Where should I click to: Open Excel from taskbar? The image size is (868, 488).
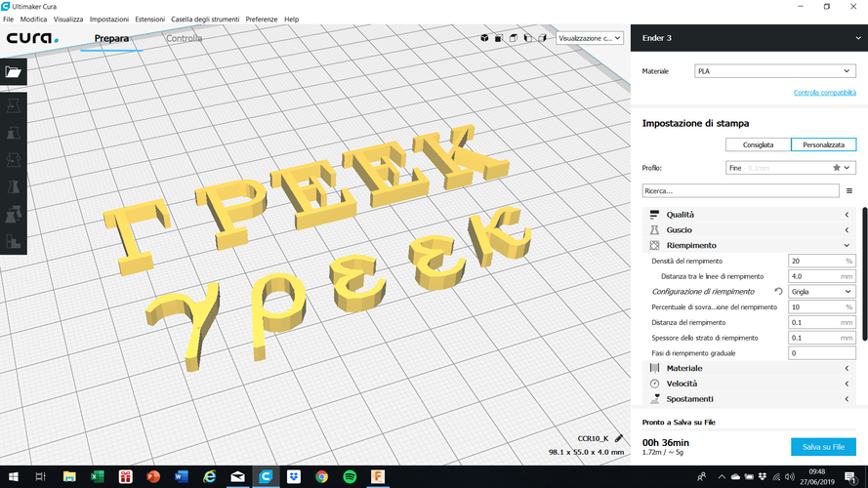click(x=98, y=476)
